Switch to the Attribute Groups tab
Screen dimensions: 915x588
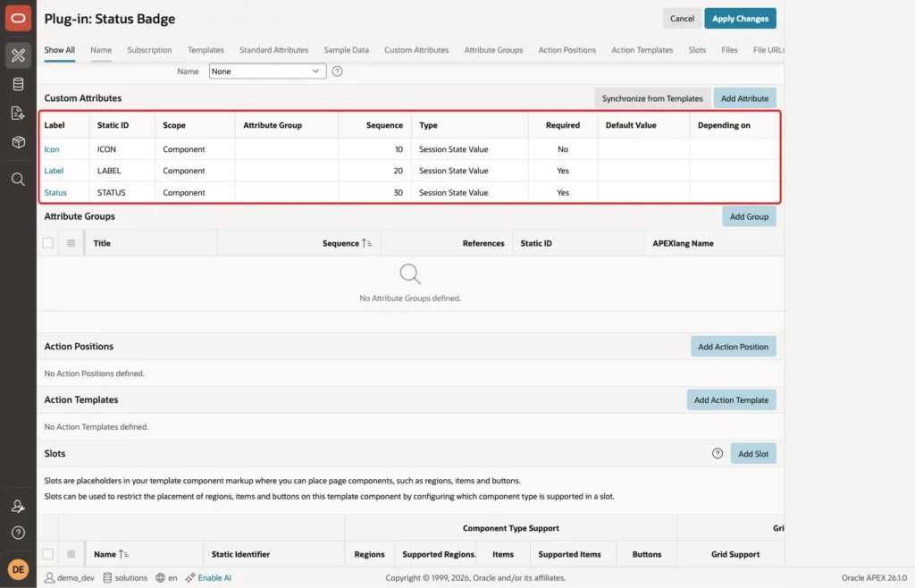pyautogui.click(x=493, y=50)
